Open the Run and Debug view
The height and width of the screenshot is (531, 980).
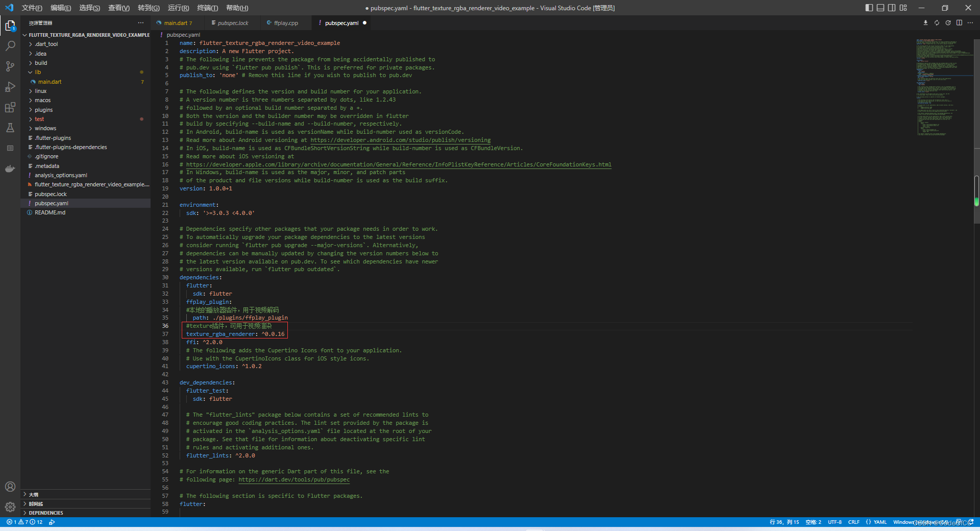pos(10,87)
